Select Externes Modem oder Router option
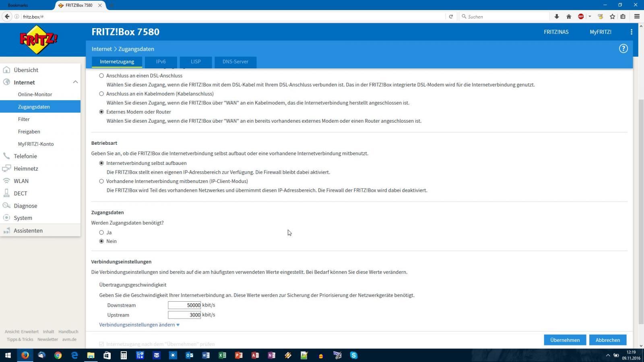Viewport: 644px width, 362px height. click(x=101, y=112)
